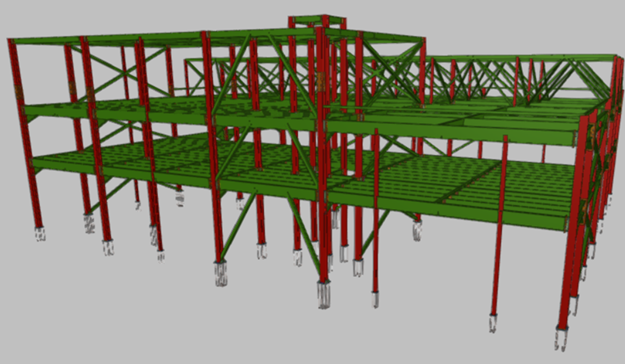625x364 pixels.
Task: Select the top-left green roof beam
Action: [106, 40]
